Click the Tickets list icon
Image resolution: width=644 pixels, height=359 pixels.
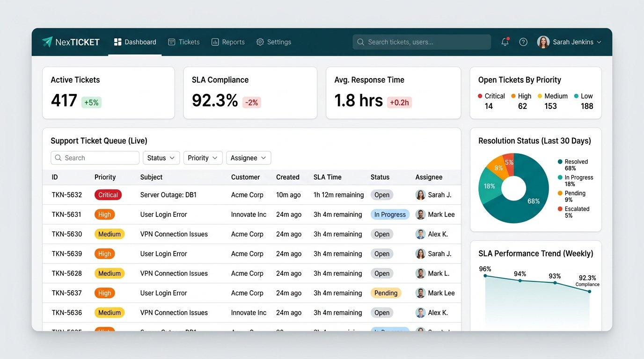[172, 42]
